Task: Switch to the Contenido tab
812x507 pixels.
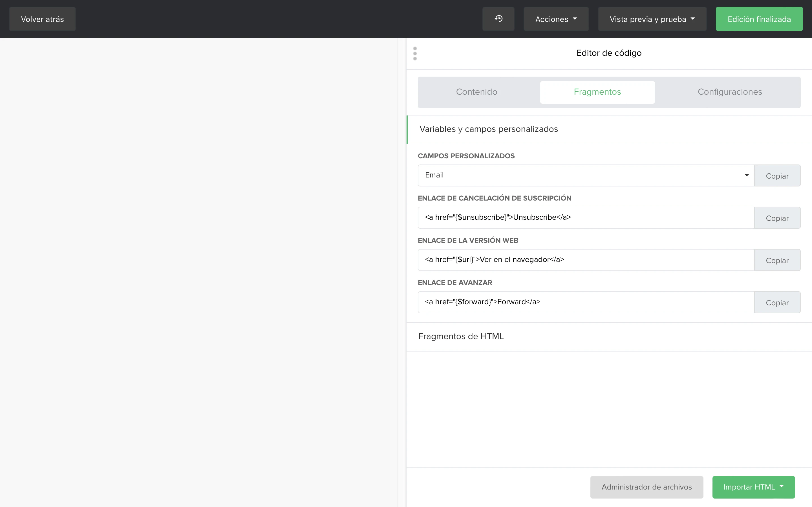Action: pyautogui.click(x=476, y=92)
